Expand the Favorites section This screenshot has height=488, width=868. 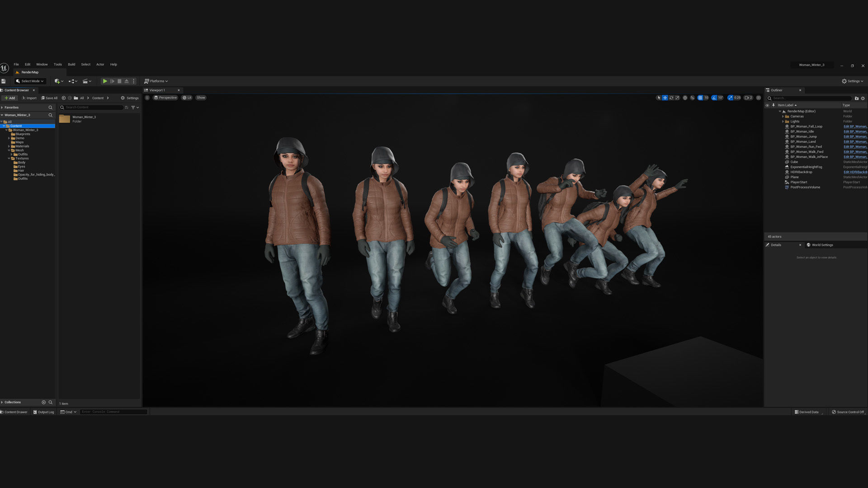click(x=2, y=108)
